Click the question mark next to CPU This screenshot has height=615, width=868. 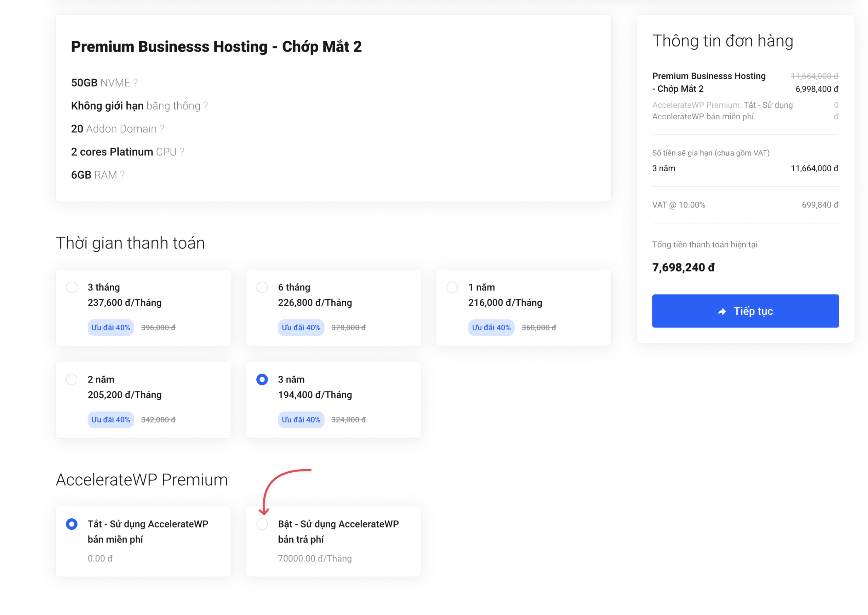[182, 152]
